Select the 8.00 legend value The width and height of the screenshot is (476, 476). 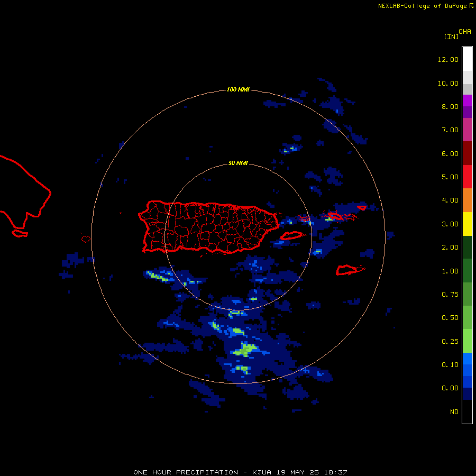450,106
